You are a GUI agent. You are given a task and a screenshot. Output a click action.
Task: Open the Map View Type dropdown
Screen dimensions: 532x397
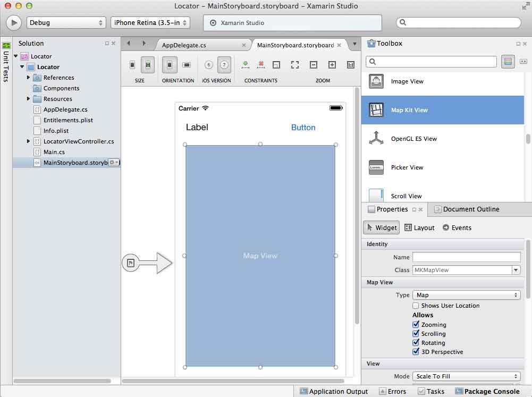point(467,295)
